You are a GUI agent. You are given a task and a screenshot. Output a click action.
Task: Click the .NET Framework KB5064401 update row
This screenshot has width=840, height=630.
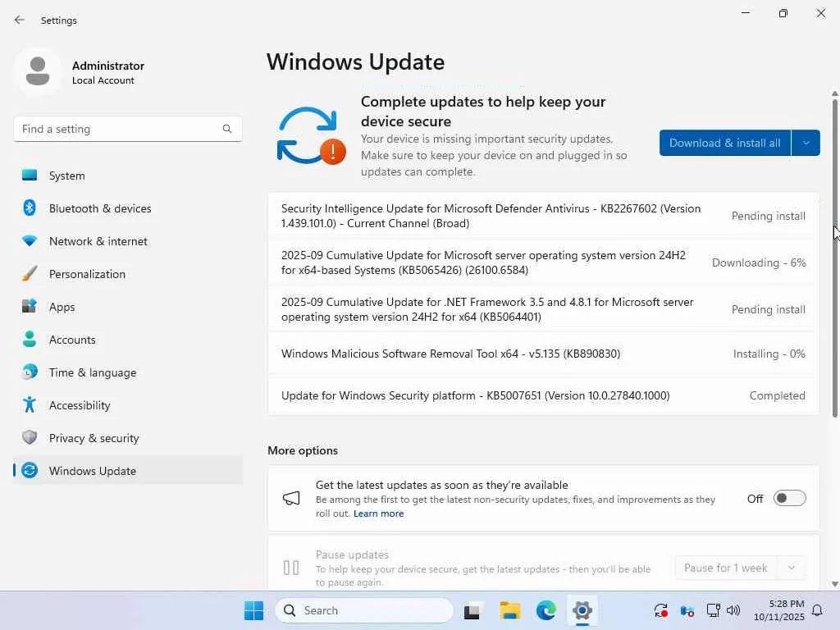click(543, 309)
